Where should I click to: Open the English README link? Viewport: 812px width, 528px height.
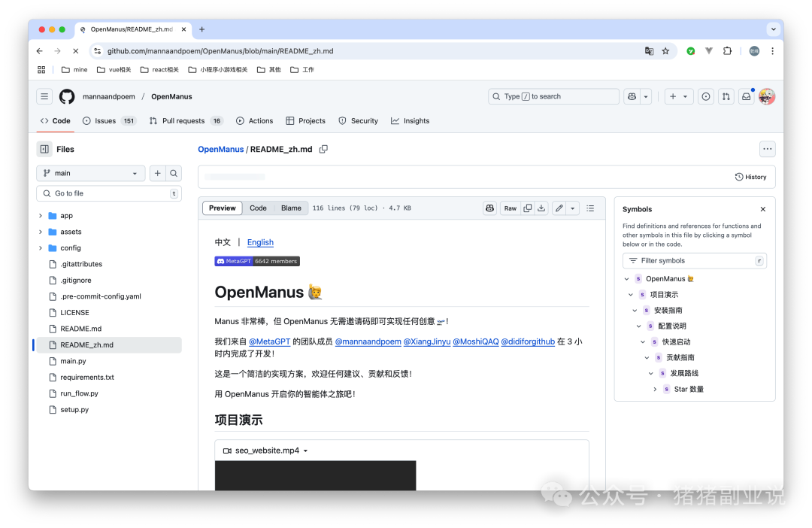coord(260,242)
